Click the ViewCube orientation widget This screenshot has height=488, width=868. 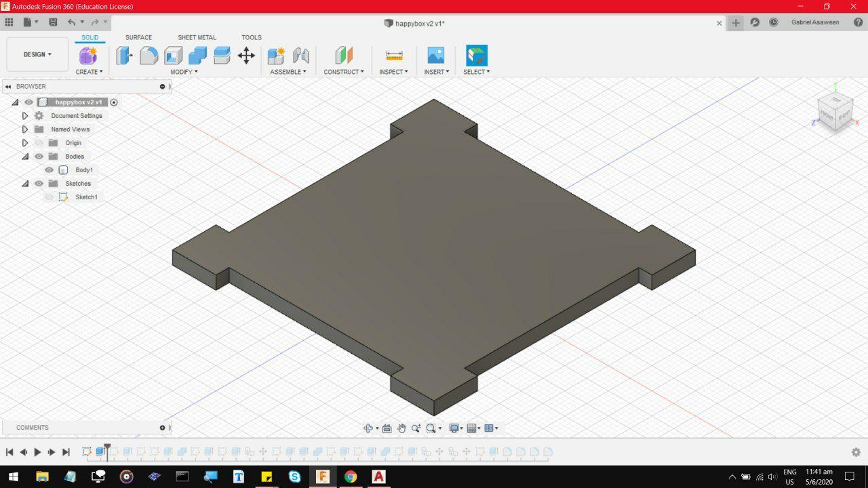tap(835, 111)
